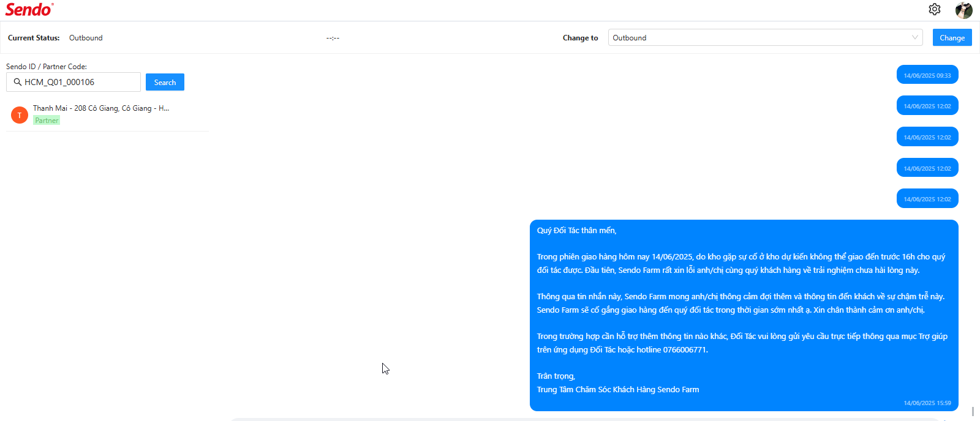Viewport: 980px width, 421px height.
Task: Click the line containing hotline 0766006771
Action: 622,350
